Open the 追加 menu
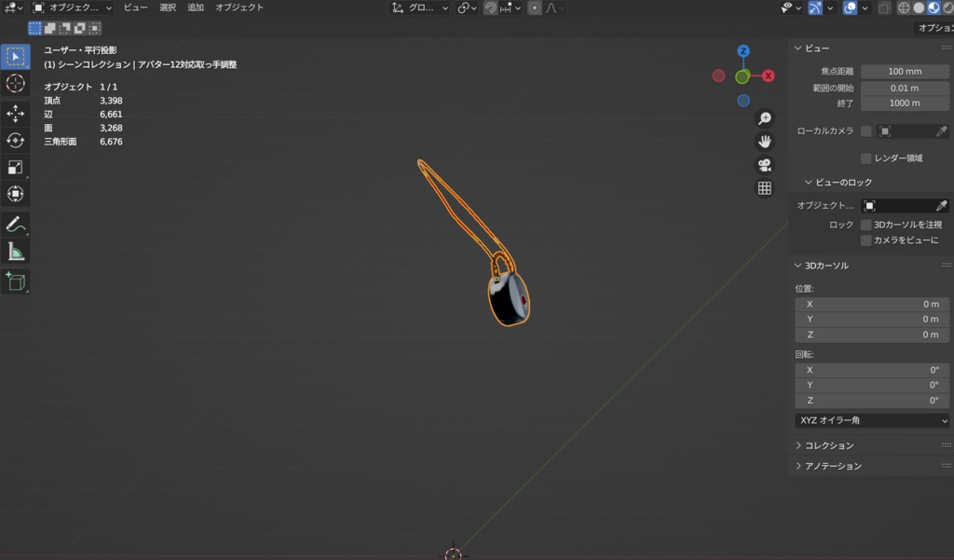Screen dimensions: 954x560 [x=196, y=7]
